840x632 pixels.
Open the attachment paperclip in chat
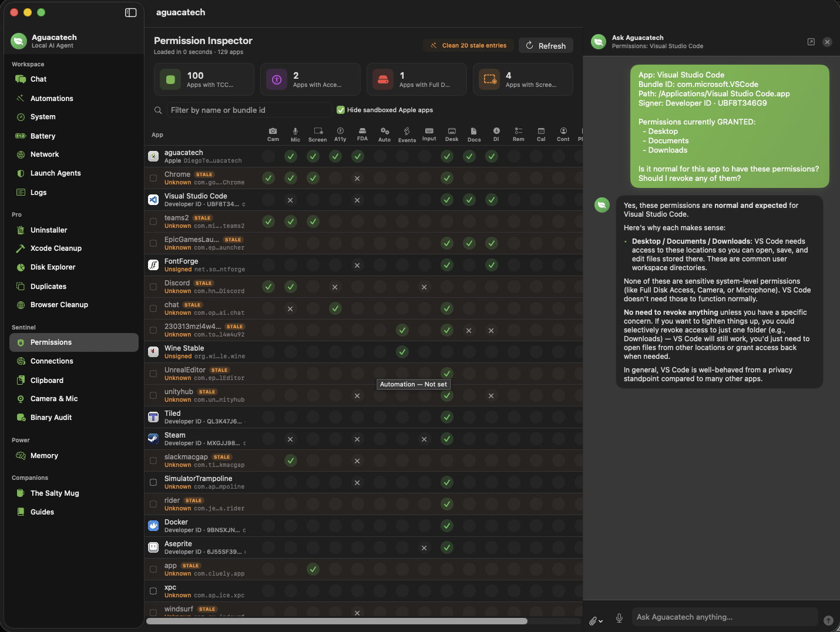tap(593, 620)
